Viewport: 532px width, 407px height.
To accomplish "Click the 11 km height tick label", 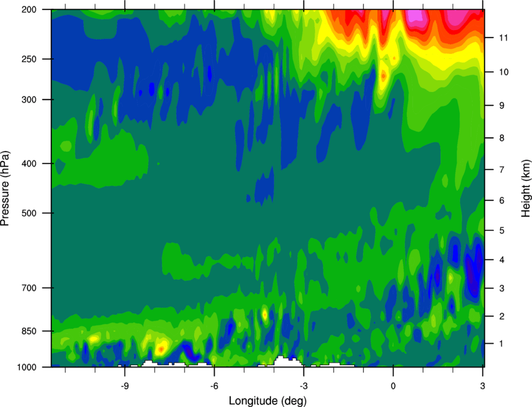I will point(503,38).
